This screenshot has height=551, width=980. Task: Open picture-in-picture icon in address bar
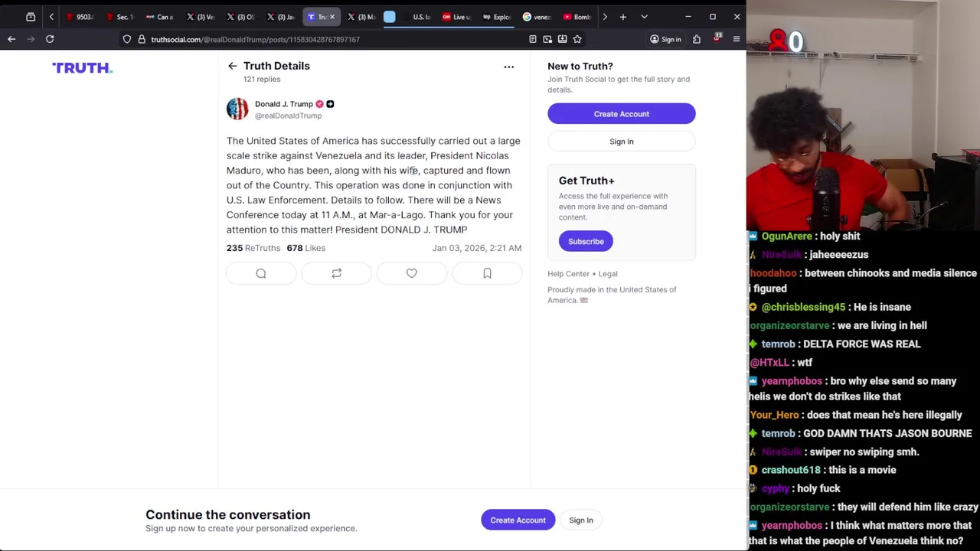[547, 39]
